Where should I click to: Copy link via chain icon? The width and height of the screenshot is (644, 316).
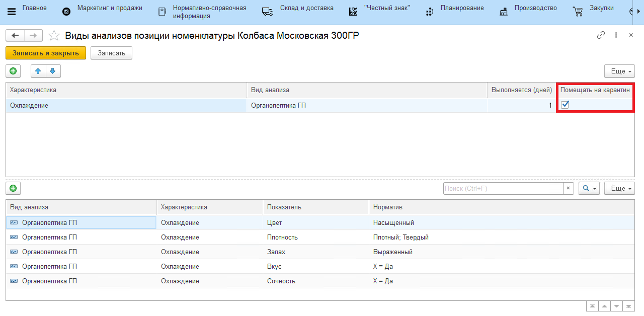pos(601,35)
